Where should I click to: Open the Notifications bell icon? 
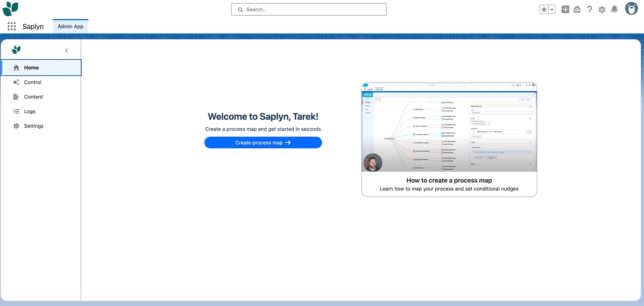(x=614, y=10)
